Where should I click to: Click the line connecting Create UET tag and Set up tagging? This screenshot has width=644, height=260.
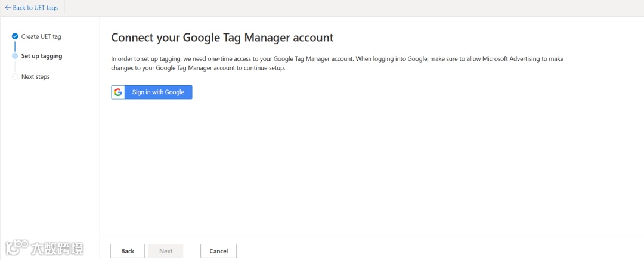pos(15,46)
